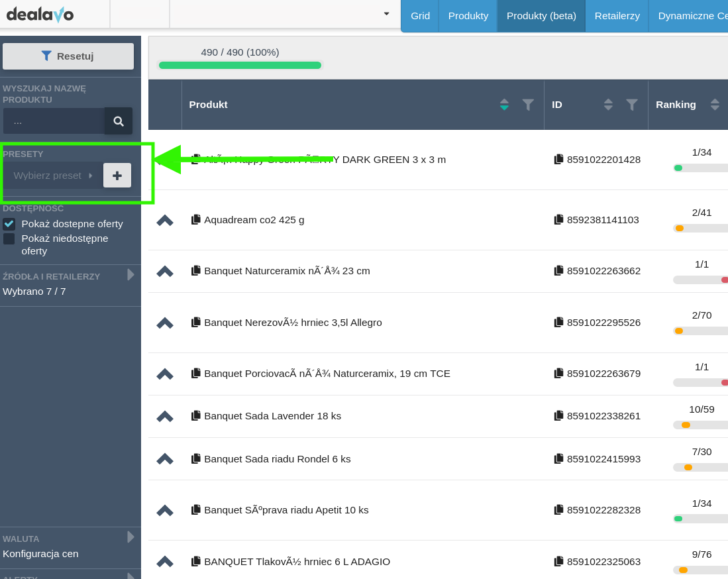The image size is (728, 579).
Task: Open filter on ID column
Action: point(631,105)
